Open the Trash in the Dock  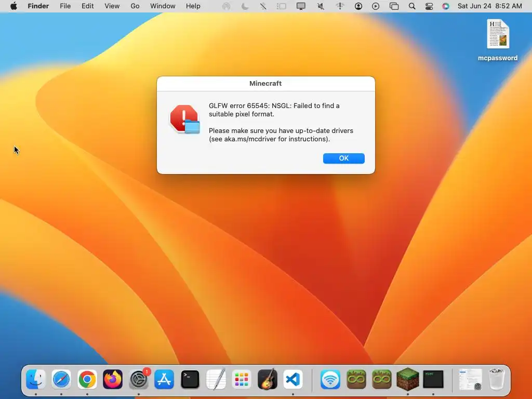tap(497, 379)
